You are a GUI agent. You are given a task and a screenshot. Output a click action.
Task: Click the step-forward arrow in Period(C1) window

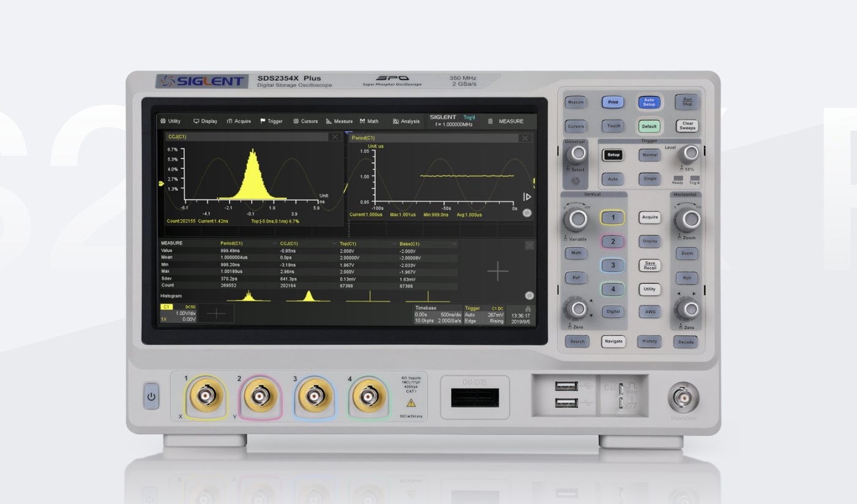[526, 197]
